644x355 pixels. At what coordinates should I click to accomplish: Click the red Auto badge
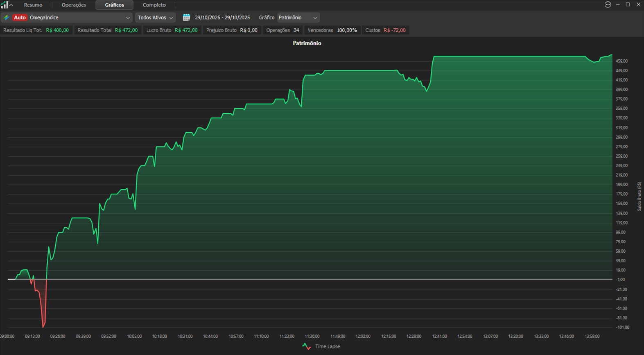click(20, 18)
